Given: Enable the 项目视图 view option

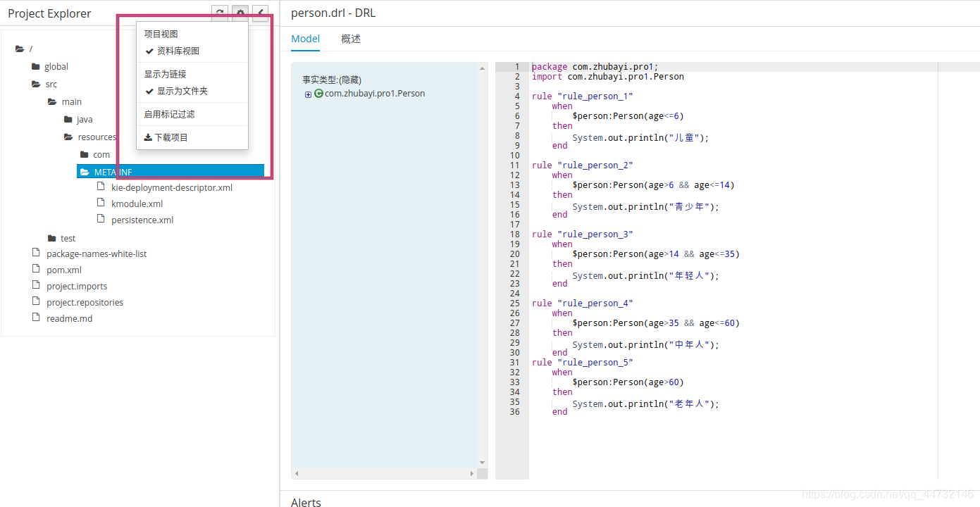Looking at the screenshot, I should click(161, 33).
